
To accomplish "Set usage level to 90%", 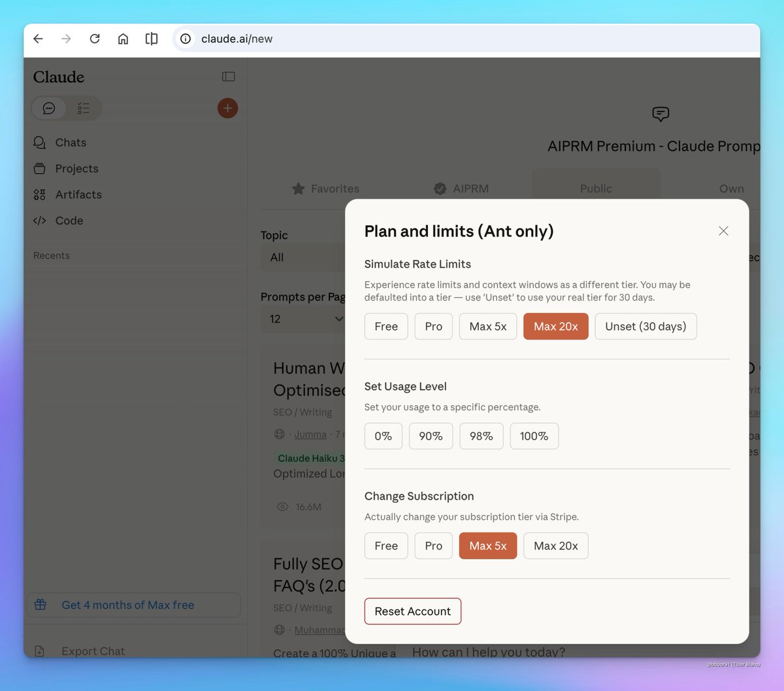I will point(431,436).
